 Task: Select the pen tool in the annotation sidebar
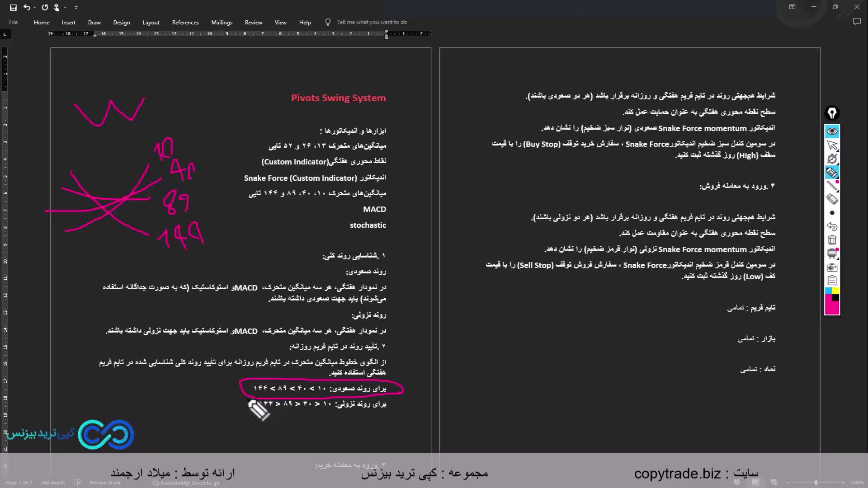click(832, 185)
